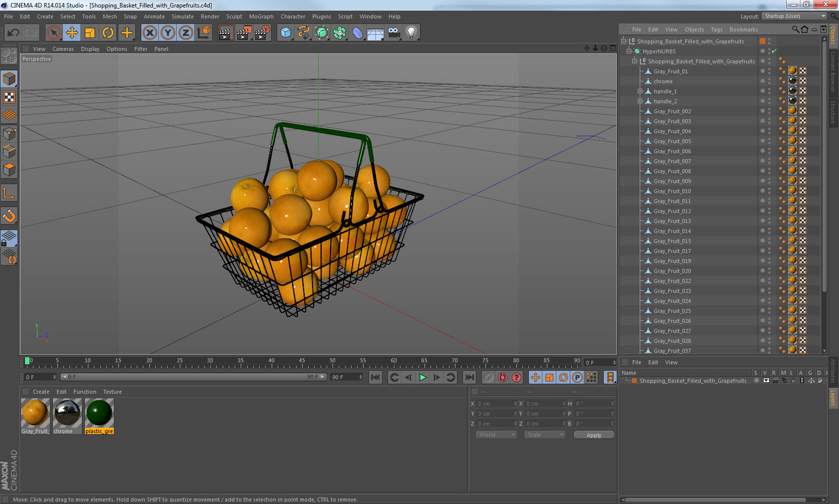Select the Polygons mode icon
The image size is (839, 504).
(x=9, y=170)
